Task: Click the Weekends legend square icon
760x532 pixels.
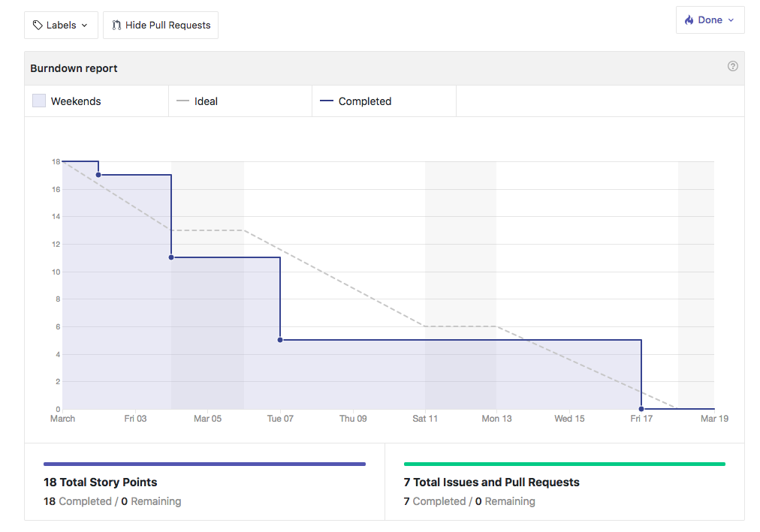Action: point(38,100)
